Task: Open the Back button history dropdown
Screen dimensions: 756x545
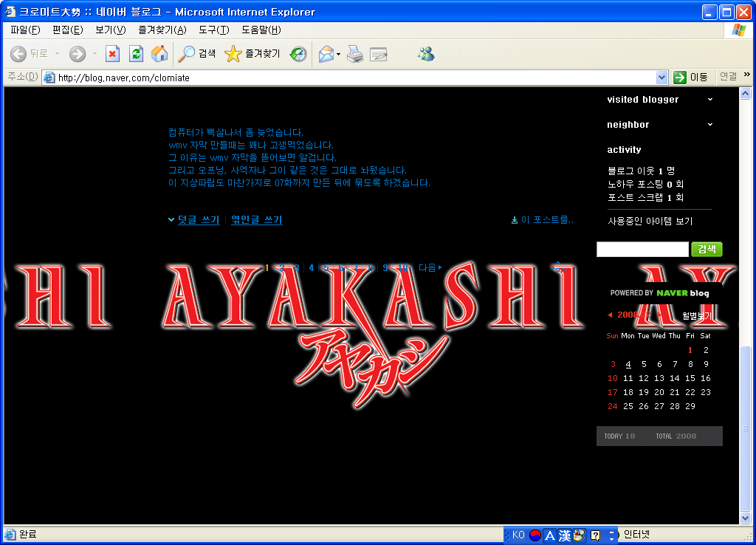Action: point(58,53)
